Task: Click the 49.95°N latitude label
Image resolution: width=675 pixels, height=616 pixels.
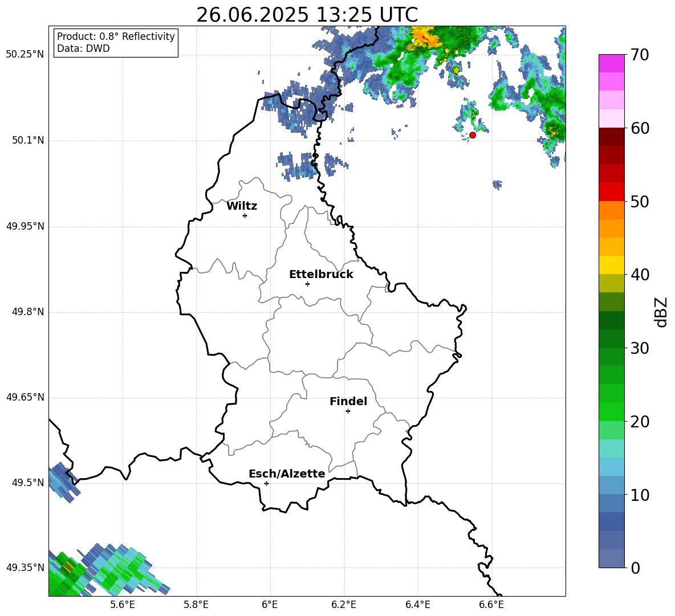Action: (x=25, y=226)
